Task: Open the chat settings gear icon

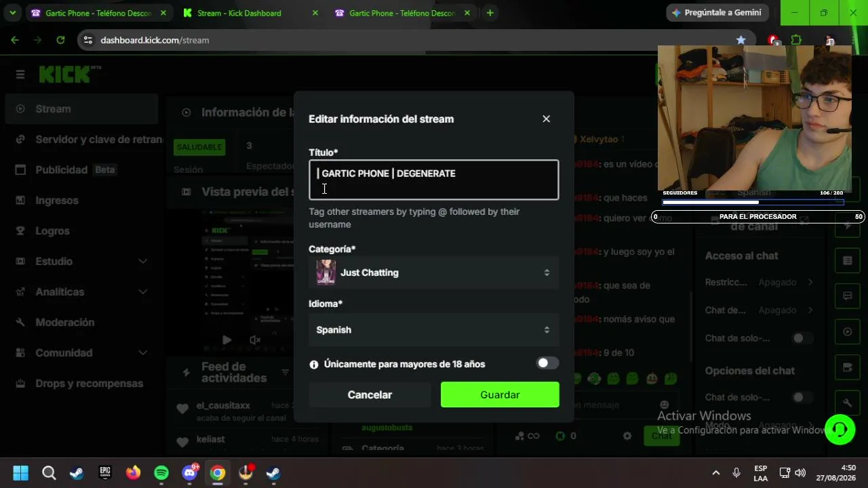Action: [x=627, y=436]
